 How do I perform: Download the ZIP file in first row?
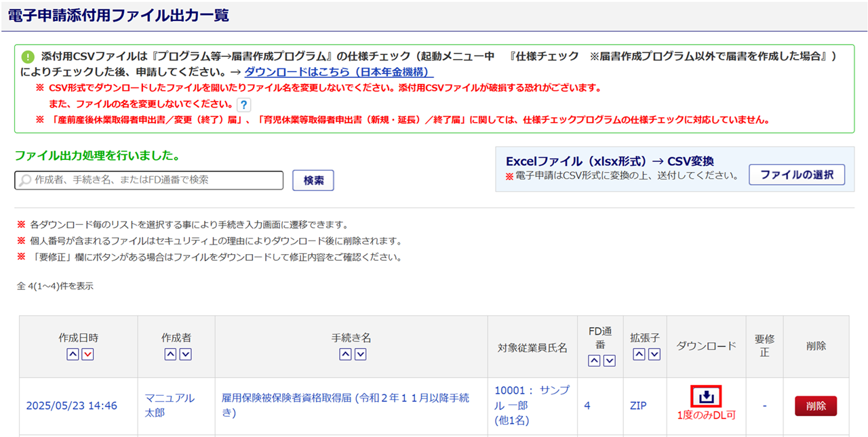point(706,396)
